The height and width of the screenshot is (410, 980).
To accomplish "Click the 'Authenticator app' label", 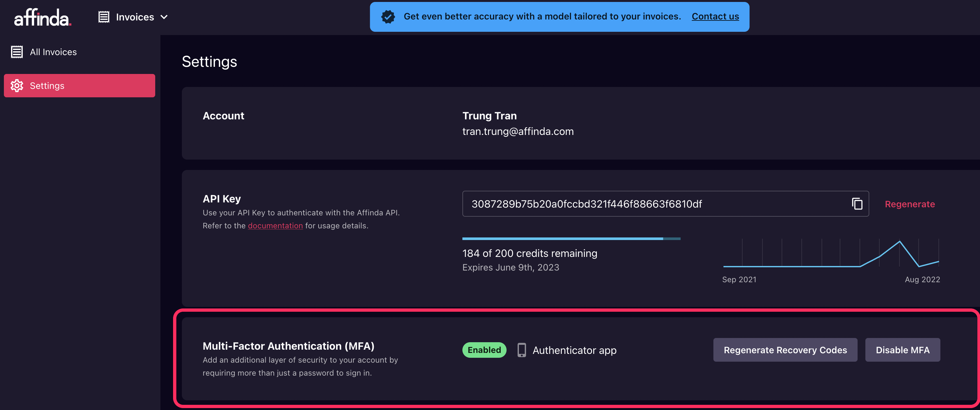I will [x=574, y=350].
